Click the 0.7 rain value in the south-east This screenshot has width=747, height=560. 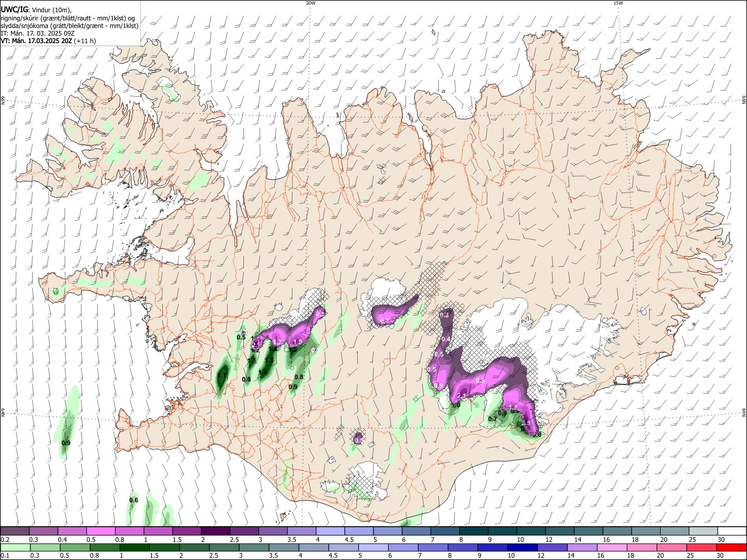click(x=492, y=419)
